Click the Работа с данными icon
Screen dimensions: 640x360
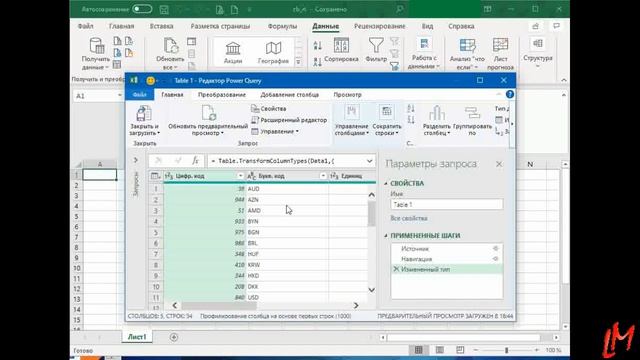424,45
